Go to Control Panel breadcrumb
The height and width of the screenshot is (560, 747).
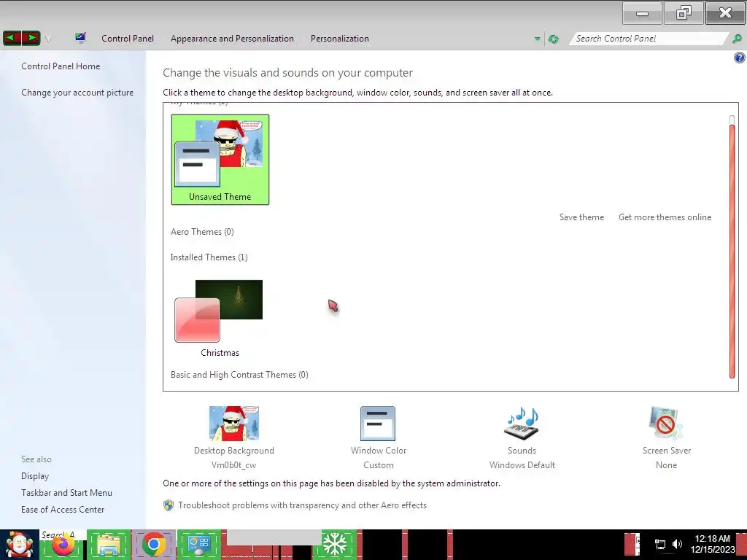point(128,39)
